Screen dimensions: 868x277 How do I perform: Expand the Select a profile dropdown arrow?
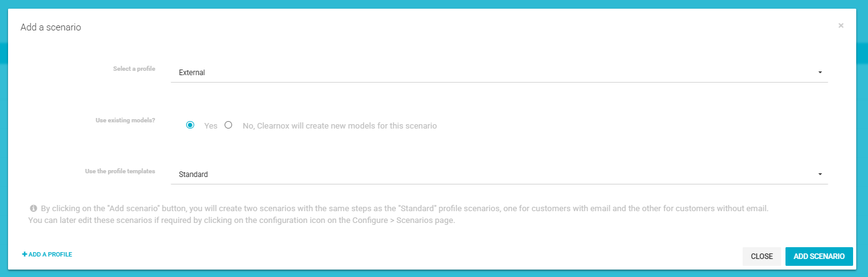pos(820,73)
